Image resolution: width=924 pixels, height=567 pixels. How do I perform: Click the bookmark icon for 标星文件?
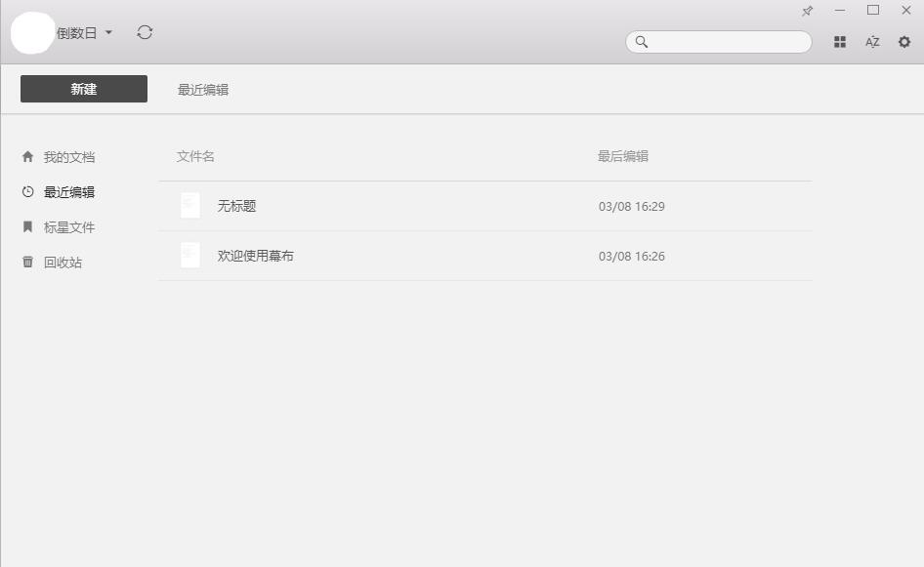pyautogui.click(x=27, y=226)
